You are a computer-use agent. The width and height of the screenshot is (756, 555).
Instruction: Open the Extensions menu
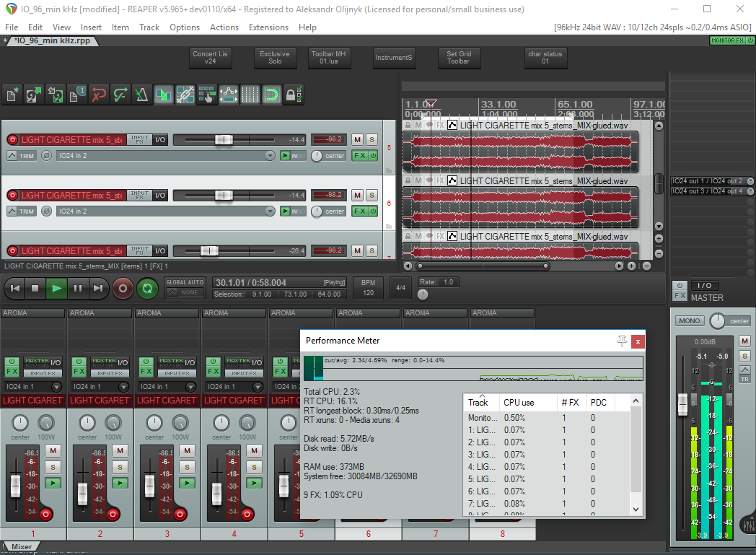(x=268, y=27)
